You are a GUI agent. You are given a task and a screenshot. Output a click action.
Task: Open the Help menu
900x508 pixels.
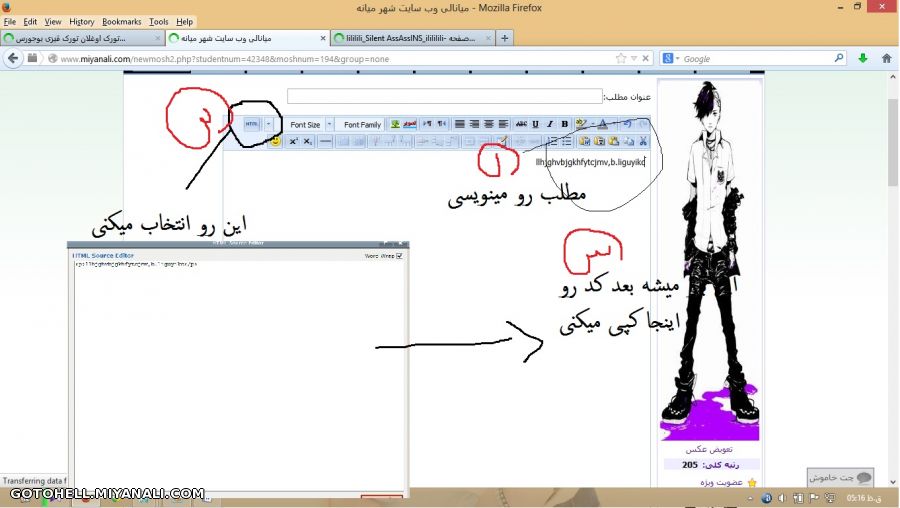point(184,22)
